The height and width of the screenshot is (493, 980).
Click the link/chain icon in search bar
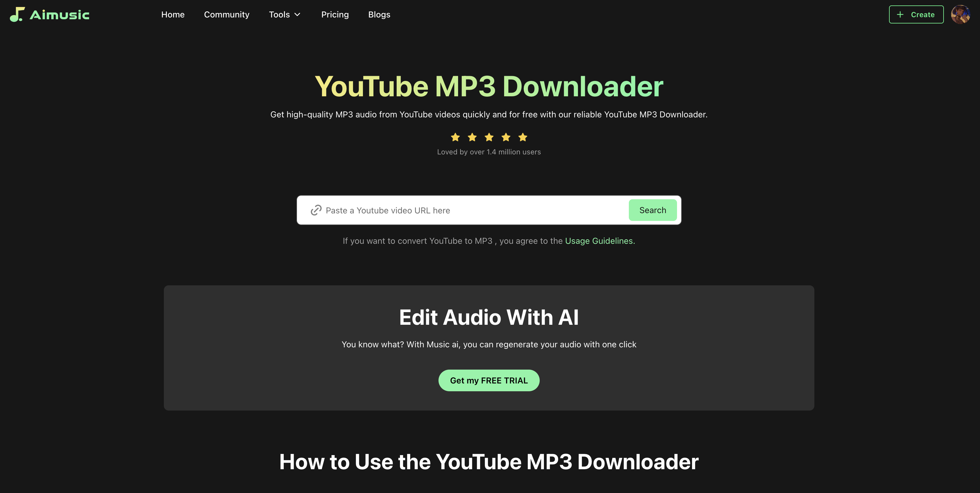tap(315, 210)
